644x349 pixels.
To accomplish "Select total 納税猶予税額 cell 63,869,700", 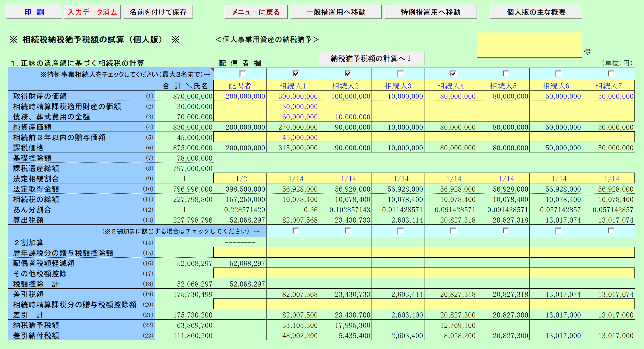I will coord(184,325).
